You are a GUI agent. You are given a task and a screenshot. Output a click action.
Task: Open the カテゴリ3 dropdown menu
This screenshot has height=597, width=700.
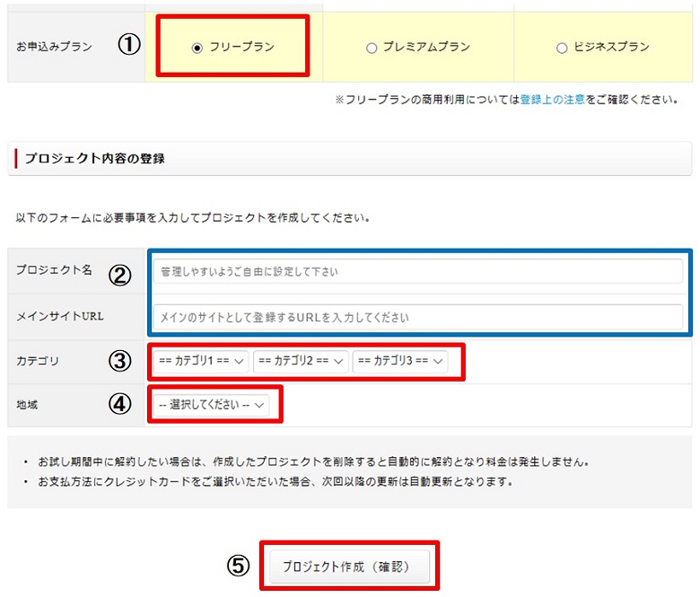point(399,361)
